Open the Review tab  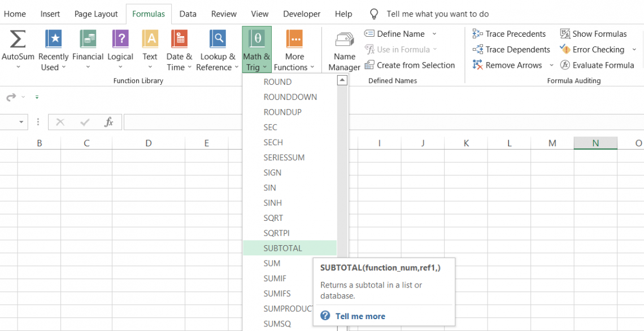click(x=224, y=14)
